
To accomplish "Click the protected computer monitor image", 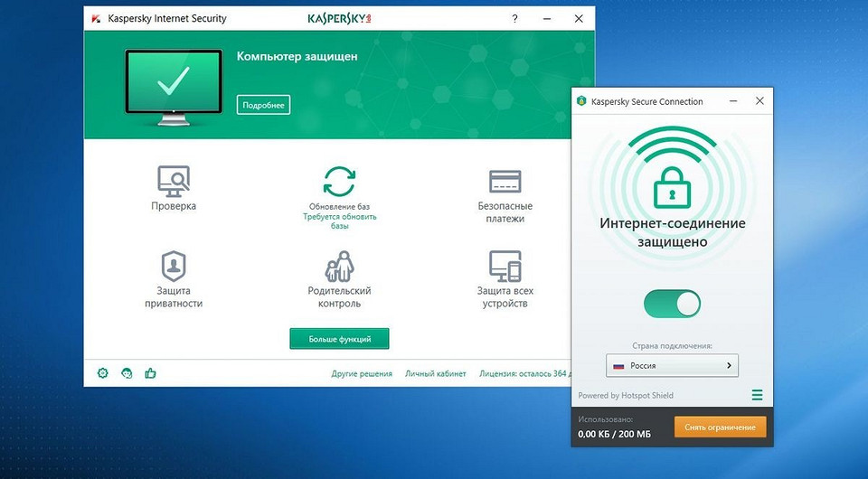I will 174,88.
